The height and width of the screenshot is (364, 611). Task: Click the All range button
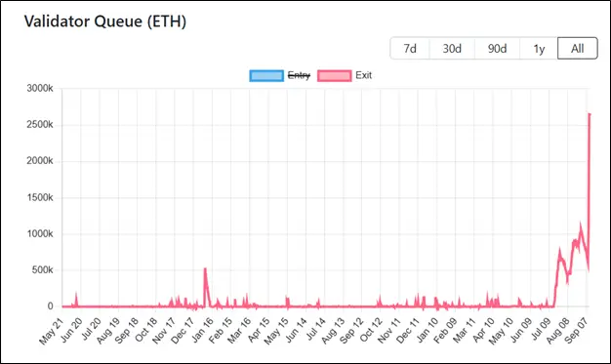click(578, 49)
